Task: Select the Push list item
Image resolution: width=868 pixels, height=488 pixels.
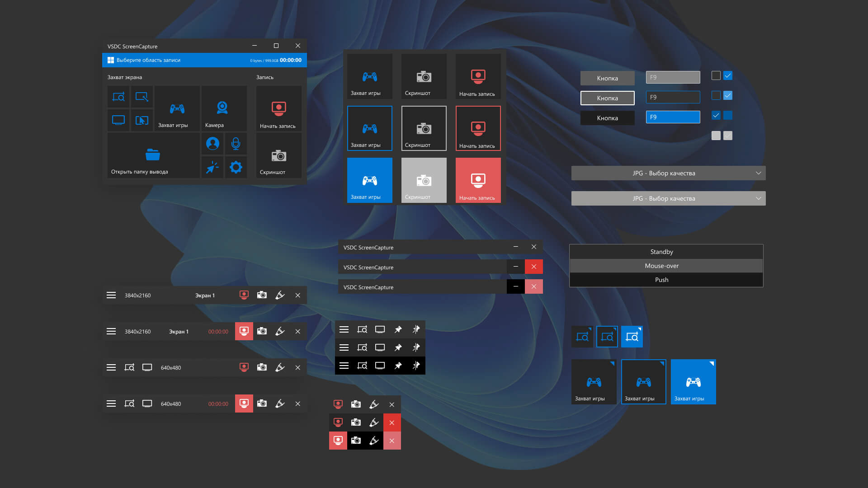Action: pos(661,280)
